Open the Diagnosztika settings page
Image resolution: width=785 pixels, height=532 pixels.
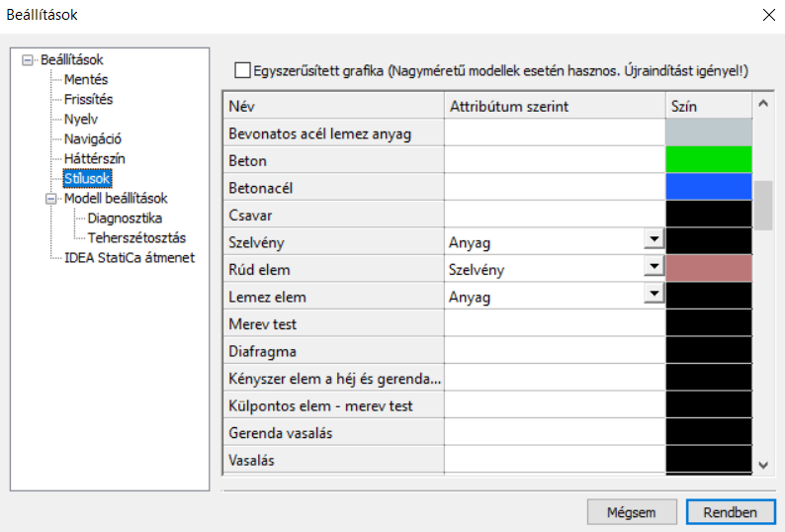coord(125,218)
